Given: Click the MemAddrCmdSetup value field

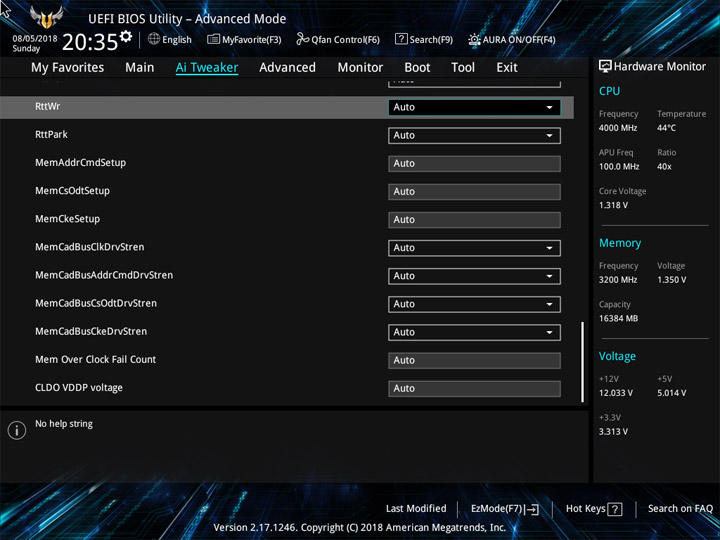Looking at the screenshot, I should [x=474, y=163].
